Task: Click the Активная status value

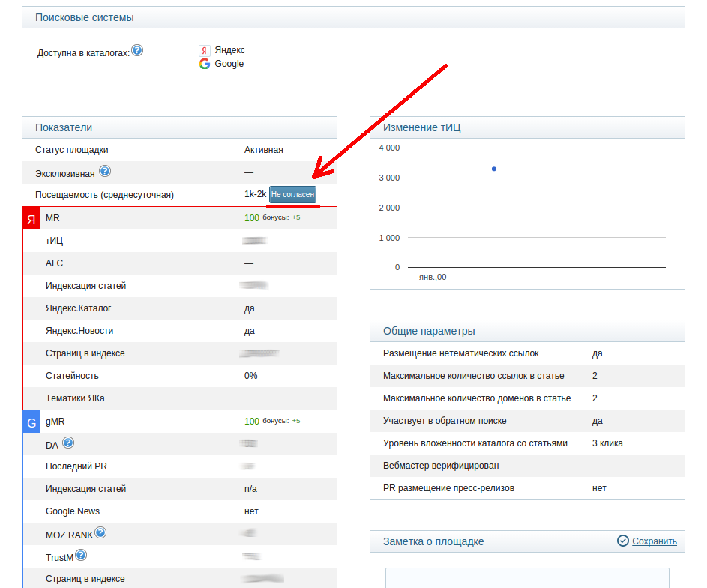Action: 264,150
